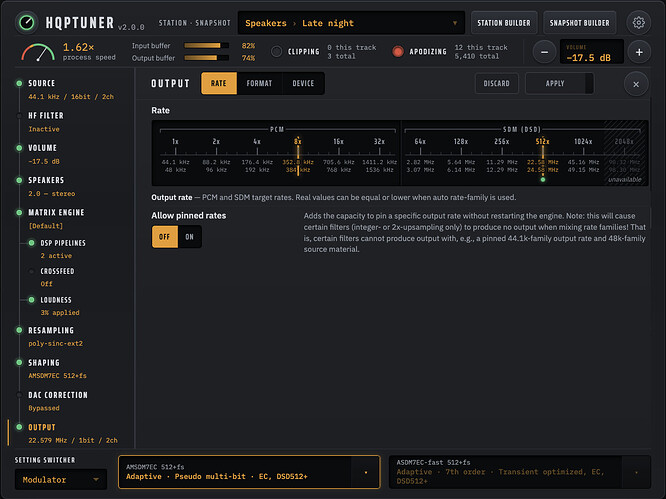Click the green dot under 512x rate
Screen dimensions: 666x499
tap(543, 180)
